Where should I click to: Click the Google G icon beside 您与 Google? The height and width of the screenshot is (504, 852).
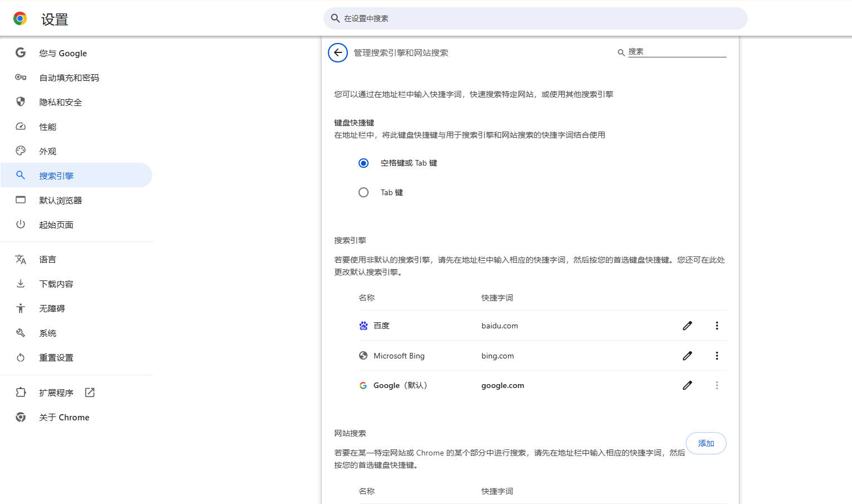[x=21, y=52]
